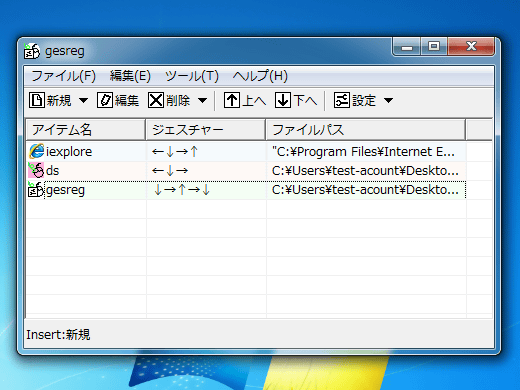The image size is (520, 390).
Task: Click the file path cell in ds row
Action: coord(366,171)
